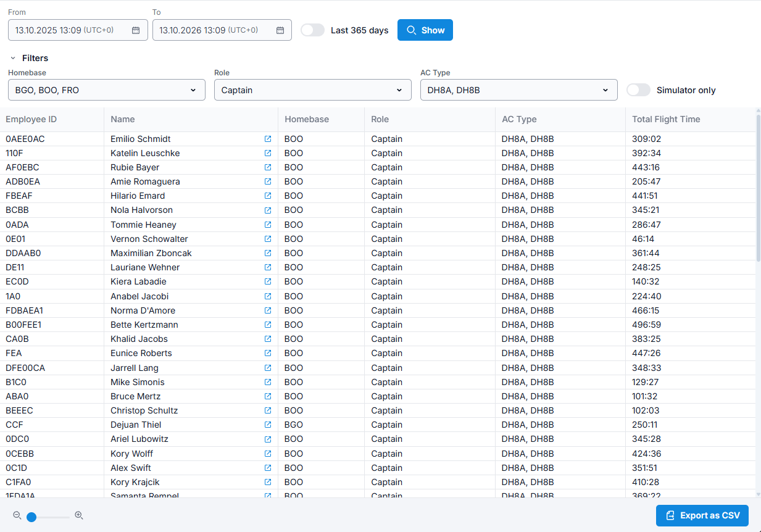Click the To date input field
This screenshot has width=761, height=532.
coord(222,30)
